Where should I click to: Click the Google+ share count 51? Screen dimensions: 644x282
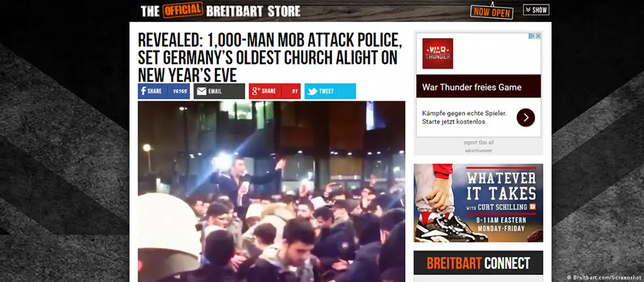pyautogui.click(x=295, y=91)
